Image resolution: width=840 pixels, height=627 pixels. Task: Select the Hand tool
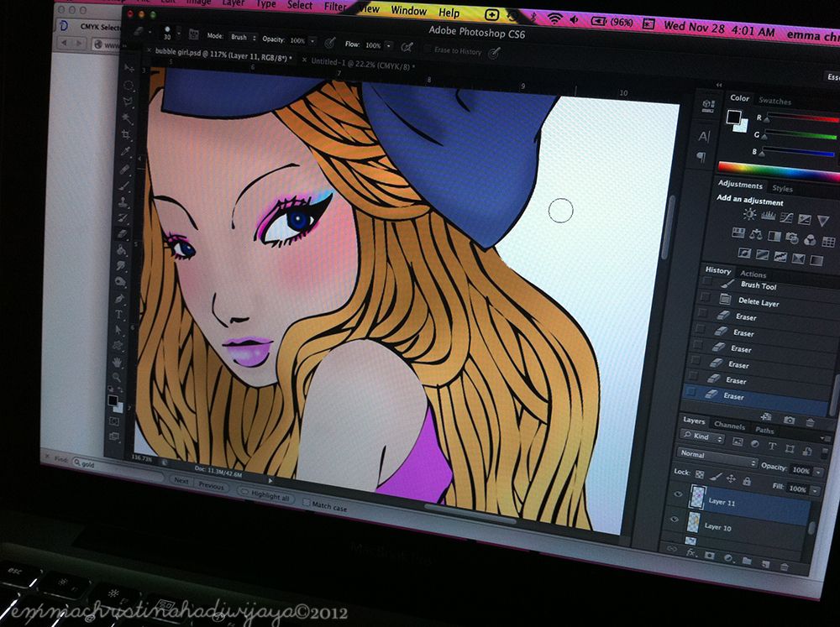(118, 363)
